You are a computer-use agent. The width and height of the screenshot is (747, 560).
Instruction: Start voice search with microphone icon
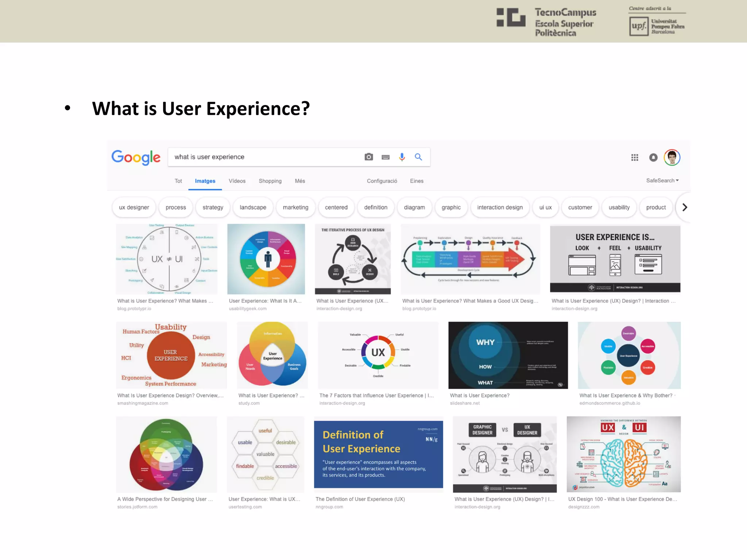pos(402,157)
